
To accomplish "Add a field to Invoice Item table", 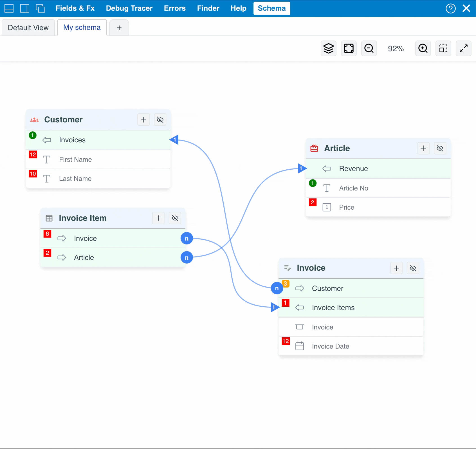I will pyautogui.click(x=158, y=218).
